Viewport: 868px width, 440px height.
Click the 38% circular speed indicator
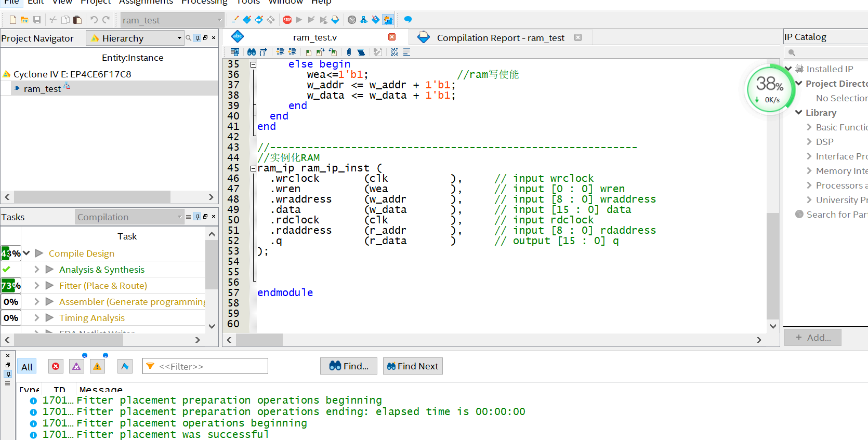click(x=770, y=89)
